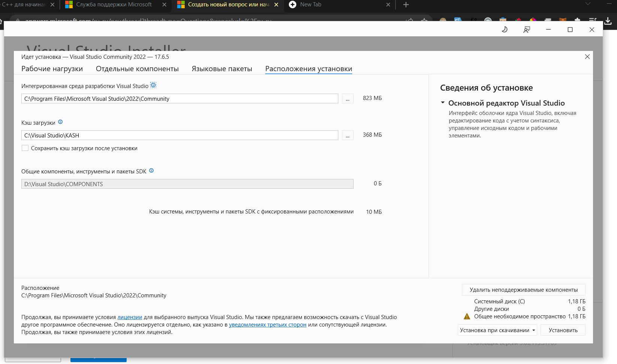Open the browser tab list chevron
617x364 pixels.
point(588,4)
